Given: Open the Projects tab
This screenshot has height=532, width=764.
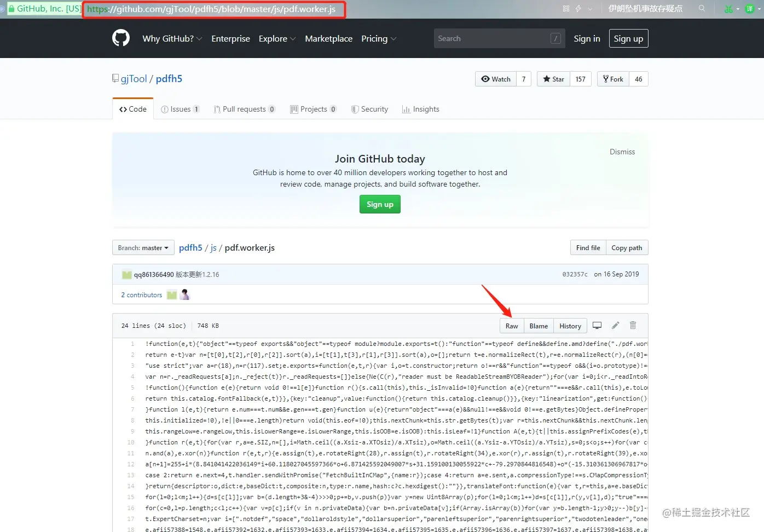Looking at the screenshot, I should tap(313, 109).
